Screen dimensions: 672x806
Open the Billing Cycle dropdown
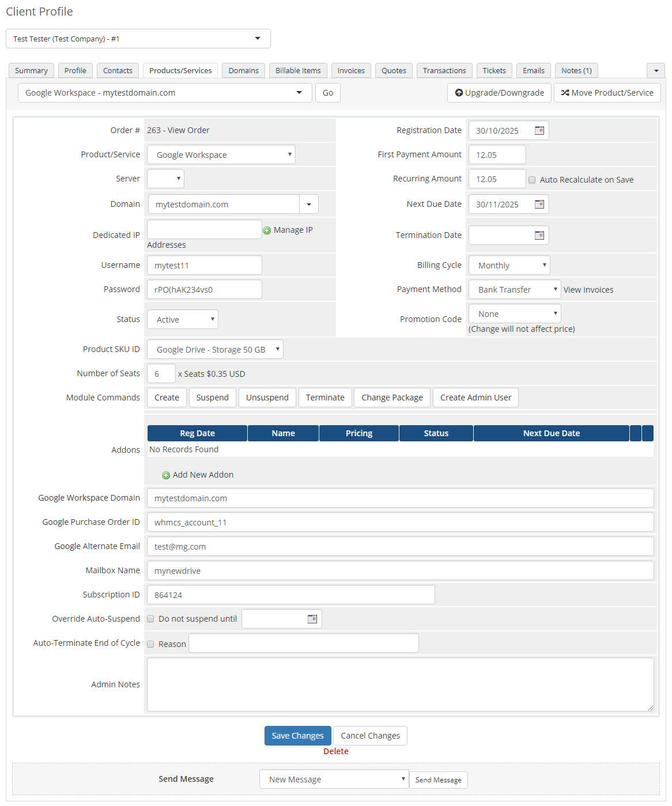(x=509, y=265)
